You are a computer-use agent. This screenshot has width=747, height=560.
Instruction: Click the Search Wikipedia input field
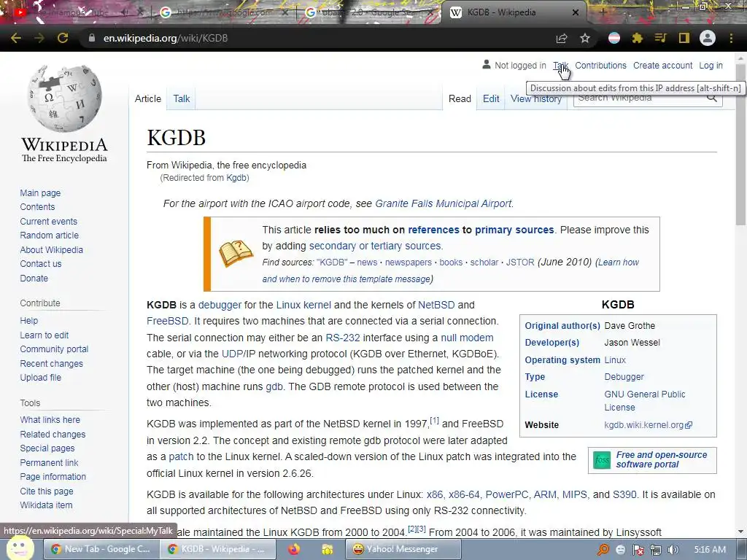(x=638, y=98)
